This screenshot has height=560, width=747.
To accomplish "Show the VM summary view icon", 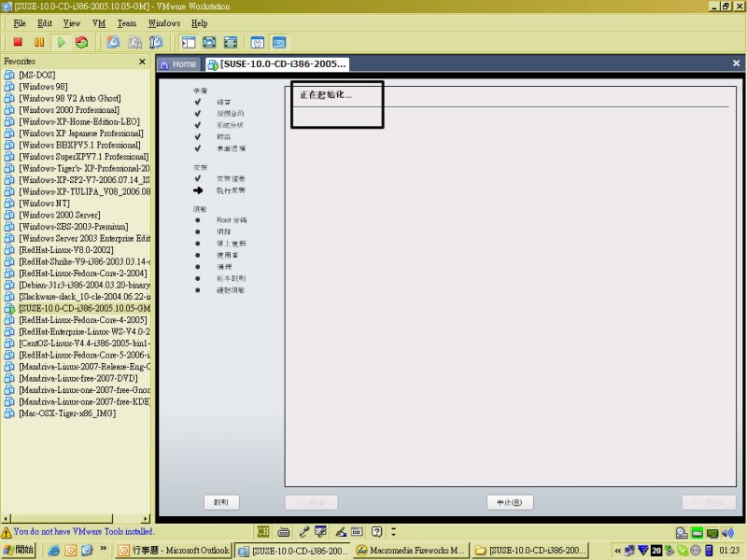I will click(258, 42).
